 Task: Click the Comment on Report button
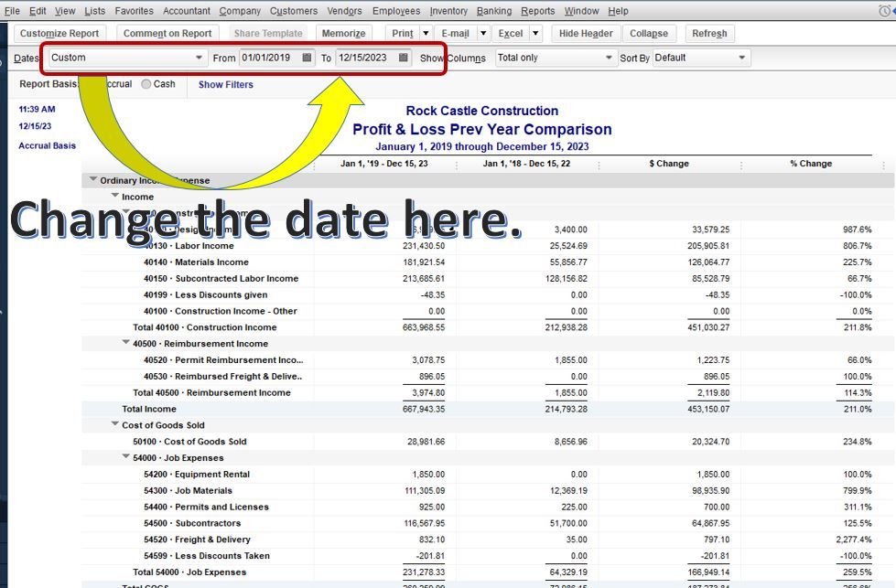(167, 34)
